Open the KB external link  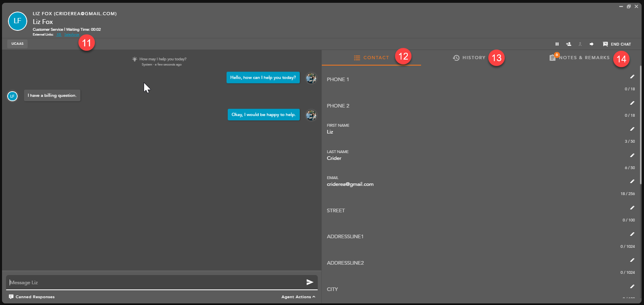59,35
